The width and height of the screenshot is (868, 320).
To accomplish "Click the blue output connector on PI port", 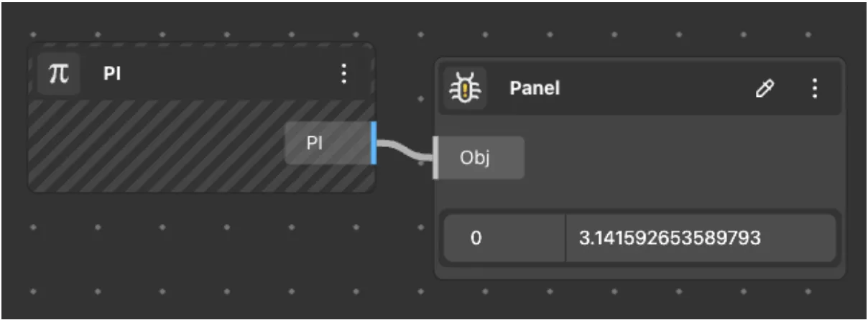I will (374, 143).
